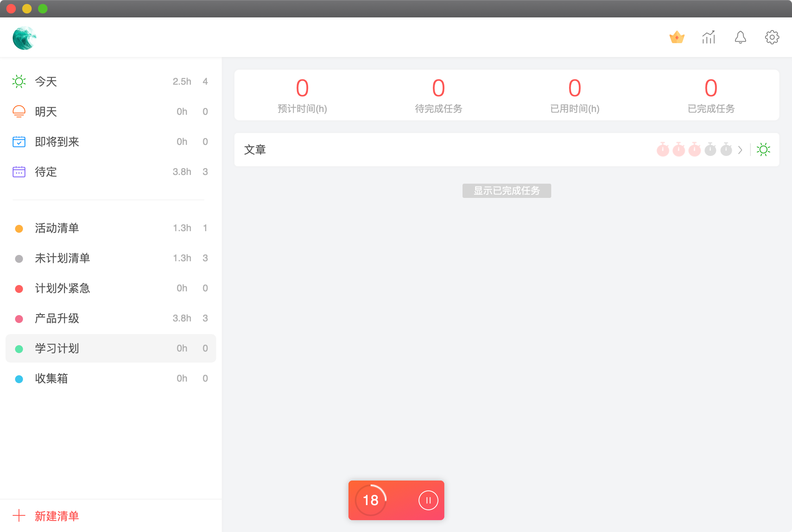The image size is (792, 532).
Task: Open the settings gear
Action: (x=772, y=37)
